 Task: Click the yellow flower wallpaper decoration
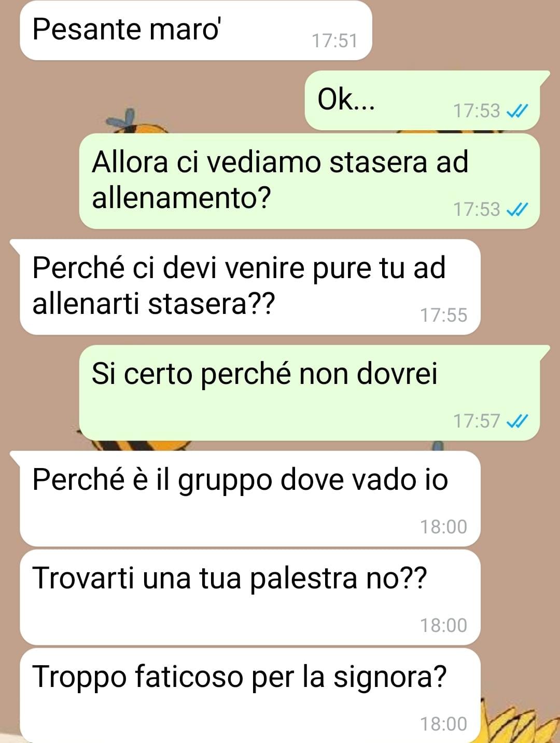[x=511, y=721]
